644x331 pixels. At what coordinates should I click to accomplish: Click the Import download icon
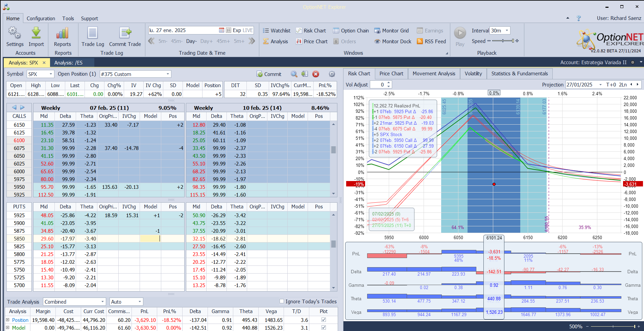coord(36,33)
